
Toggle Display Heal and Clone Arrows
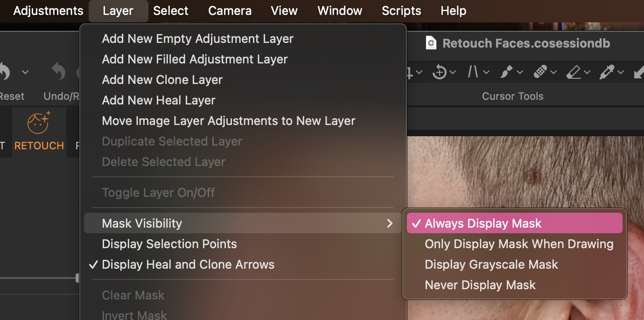[x=188, y=264]
